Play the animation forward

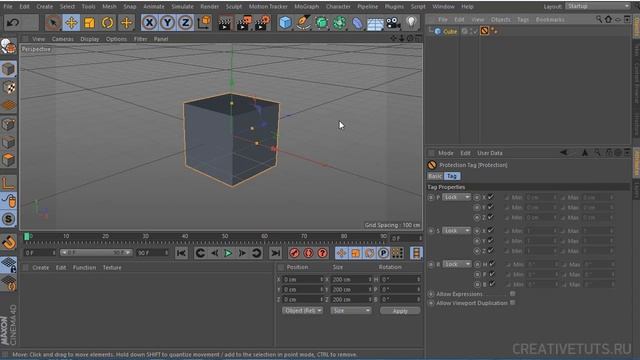pyautogui.click(x=228, y=253)
